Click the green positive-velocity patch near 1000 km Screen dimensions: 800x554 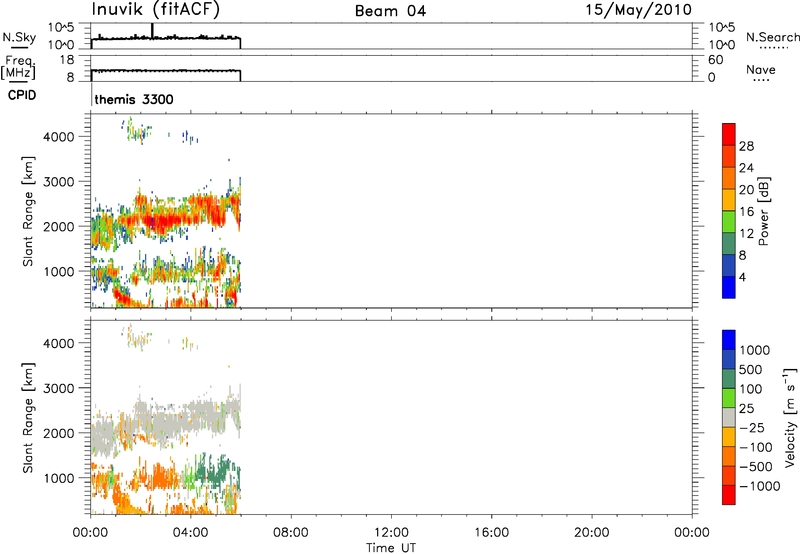coord(212,472)
